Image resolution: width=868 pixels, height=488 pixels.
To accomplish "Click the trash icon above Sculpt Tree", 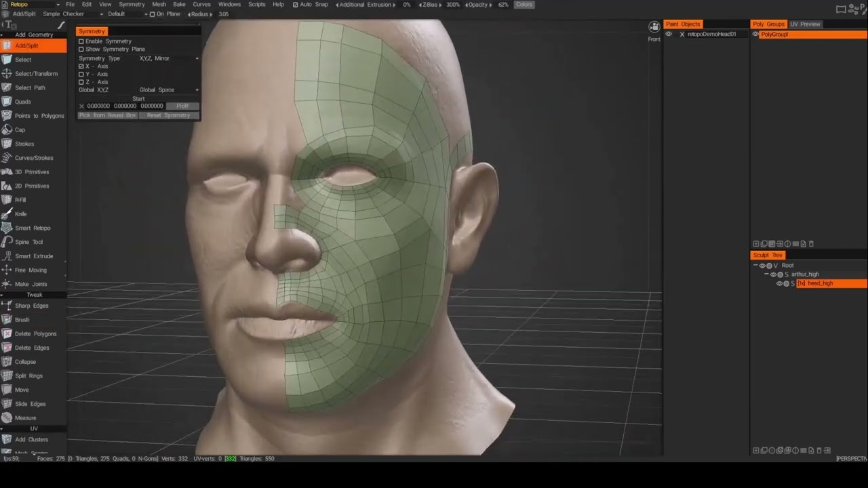I will click(811, 244).
